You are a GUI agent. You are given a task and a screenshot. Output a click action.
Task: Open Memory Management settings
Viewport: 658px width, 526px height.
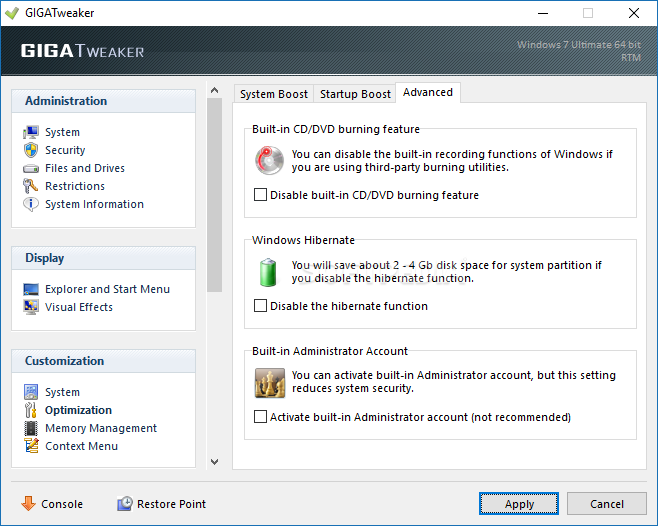(101, 428)
